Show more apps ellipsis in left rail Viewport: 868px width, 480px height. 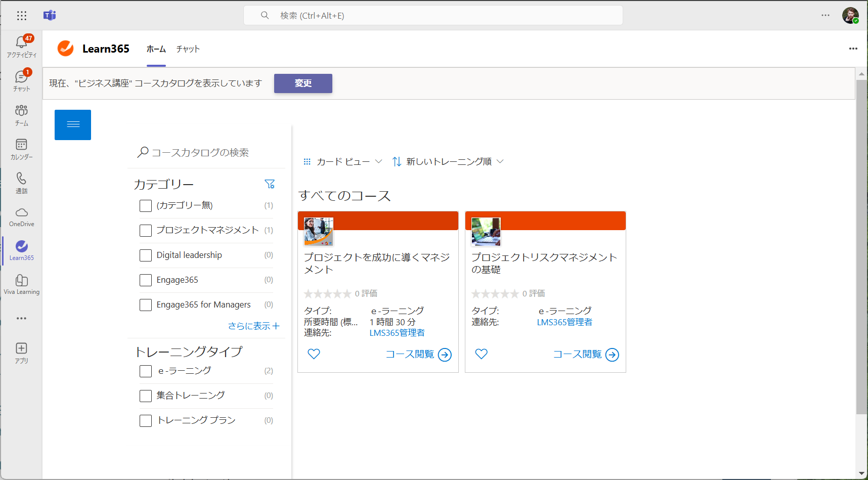[x=21, y=318]
